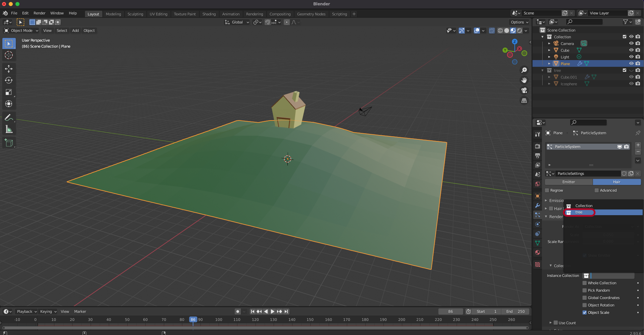Open the Texture properties tab

(x=538, y=265)
